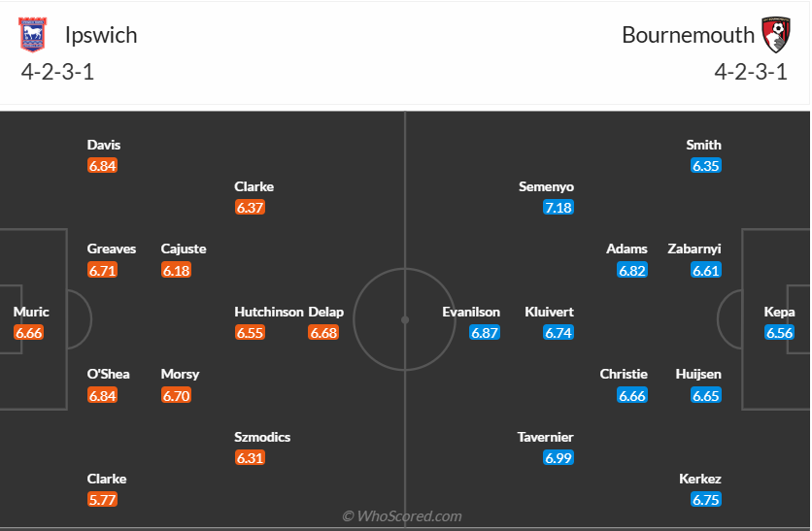Select player Kluivert on the pitch
Image resolution: width=812 pixels, height=531 pixels.
[549, 313]
